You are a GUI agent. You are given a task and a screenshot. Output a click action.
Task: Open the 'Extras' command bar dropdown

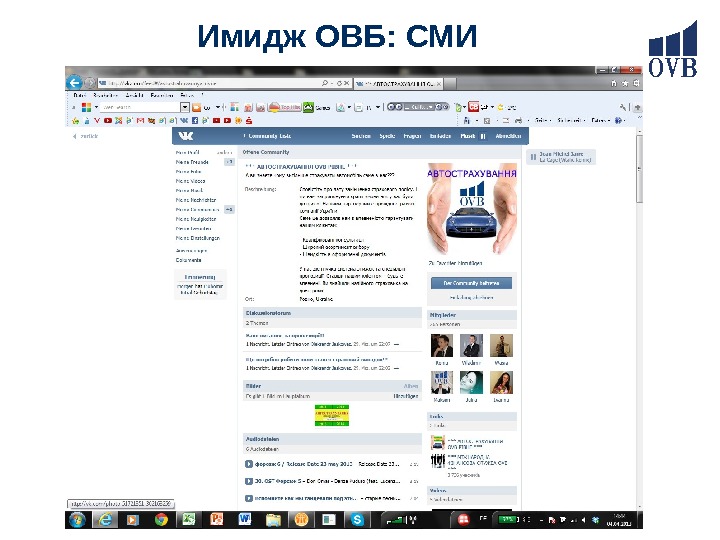pos(600,120)
